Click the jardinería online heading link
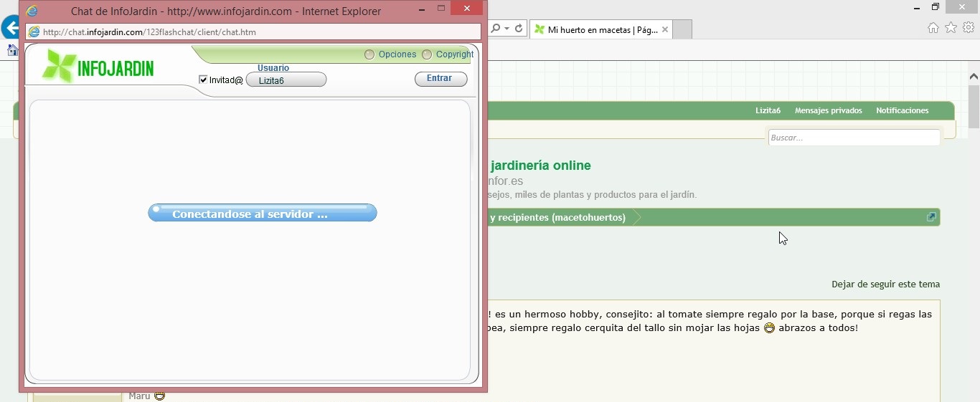The image size is (980, 402). [x=540, y=166]
